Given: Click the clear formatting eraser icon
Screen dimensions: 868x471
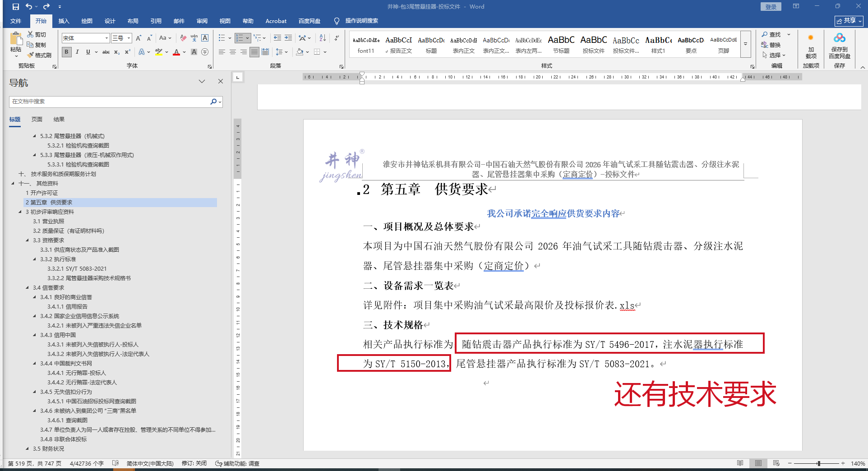Looking at the screenshot, I should click(183, 38).
